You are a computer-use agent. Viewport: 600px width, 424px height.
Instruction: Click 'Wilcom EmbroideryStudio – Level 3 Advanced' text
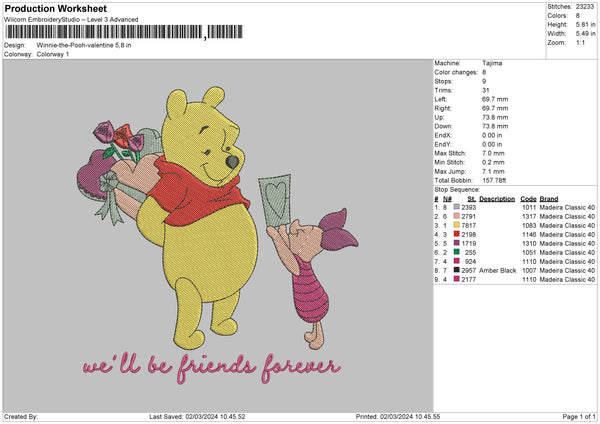point(71,20)
